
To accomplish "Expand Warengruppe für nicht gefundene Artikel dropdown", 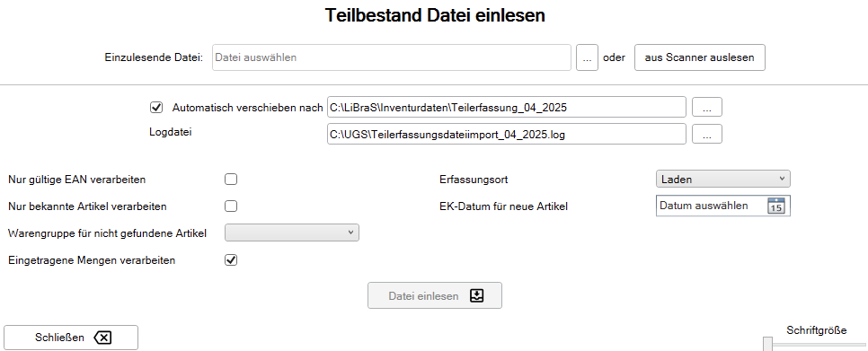I will [x=292, y=233].
